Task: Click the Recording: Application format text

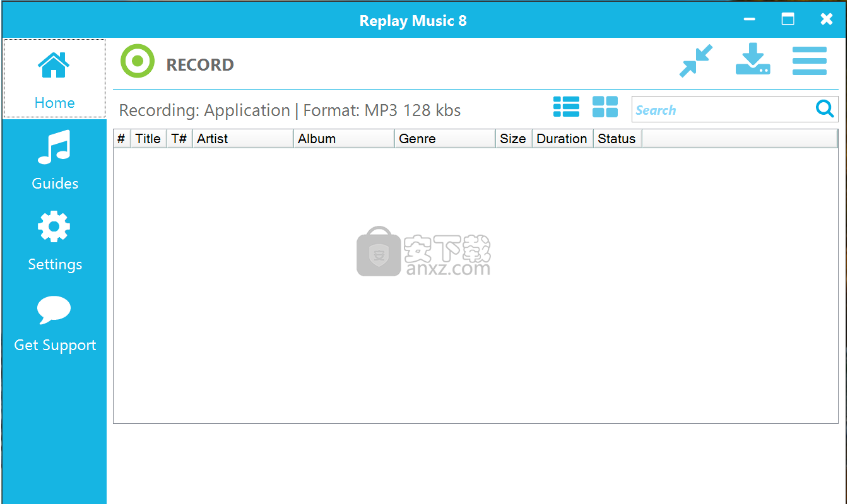Action: pos(290,110)
